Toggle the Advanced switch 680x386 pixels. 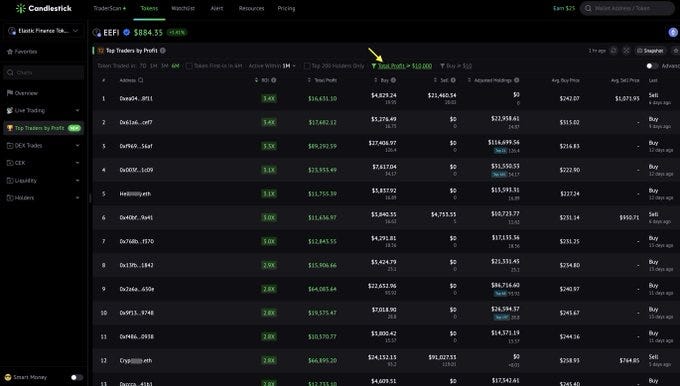click(x=652, y=66)
